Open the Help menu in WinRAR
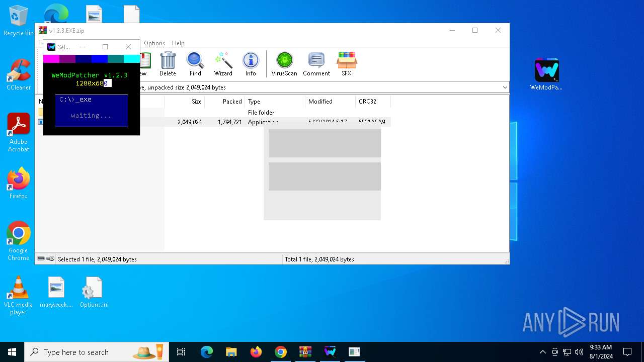The width and height of the screenshot is (644, 362). tap(178, 43)
